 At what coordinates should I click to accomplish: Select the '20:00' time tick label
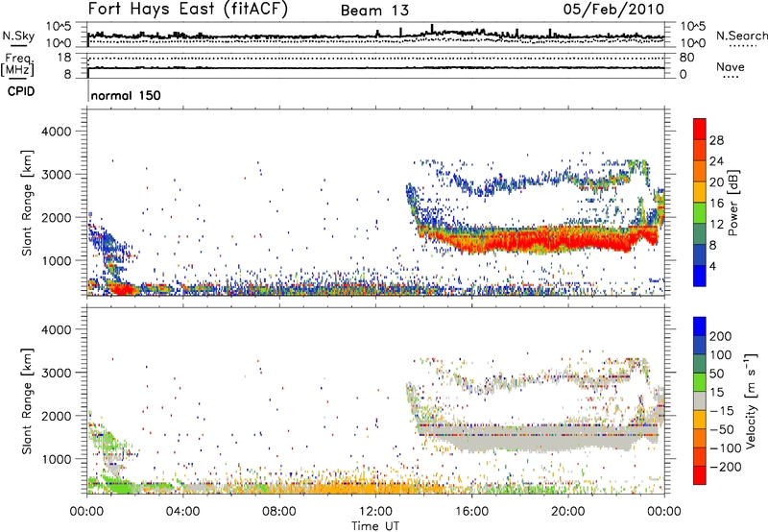[568, 512]
